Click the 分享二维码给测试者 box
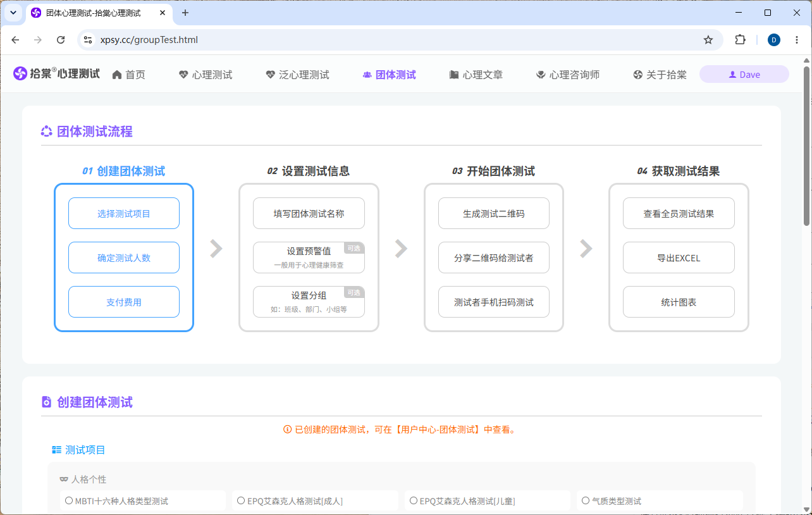 [x=494, y=257]
